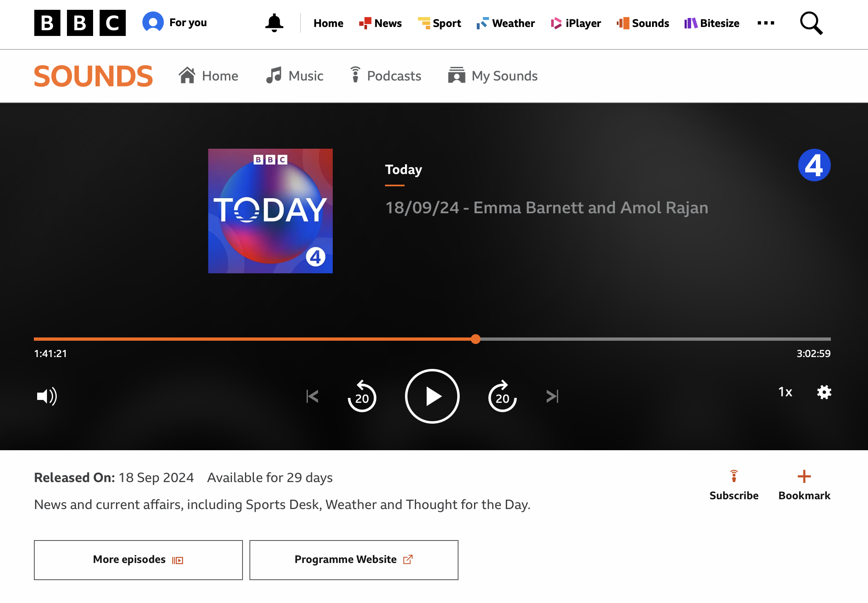The height and width of the screenshot is (603, 868).
Task: Open BBC News section
Action: coord(380,23)
